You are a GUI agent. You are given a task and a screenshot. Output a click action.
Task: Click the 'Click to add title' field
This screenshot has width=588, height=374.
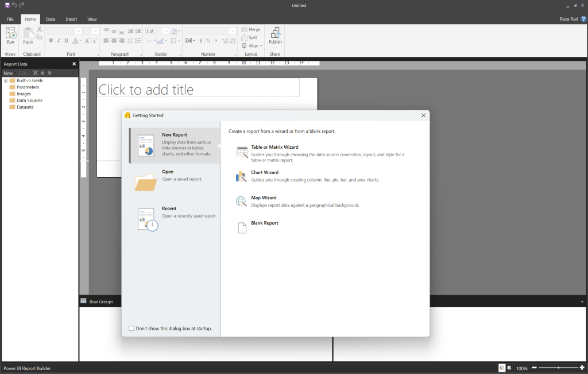pos(198,89)
